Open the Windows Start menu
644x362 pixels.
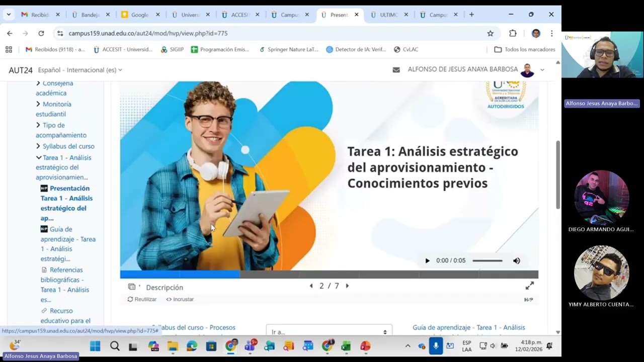click(95, 346)
